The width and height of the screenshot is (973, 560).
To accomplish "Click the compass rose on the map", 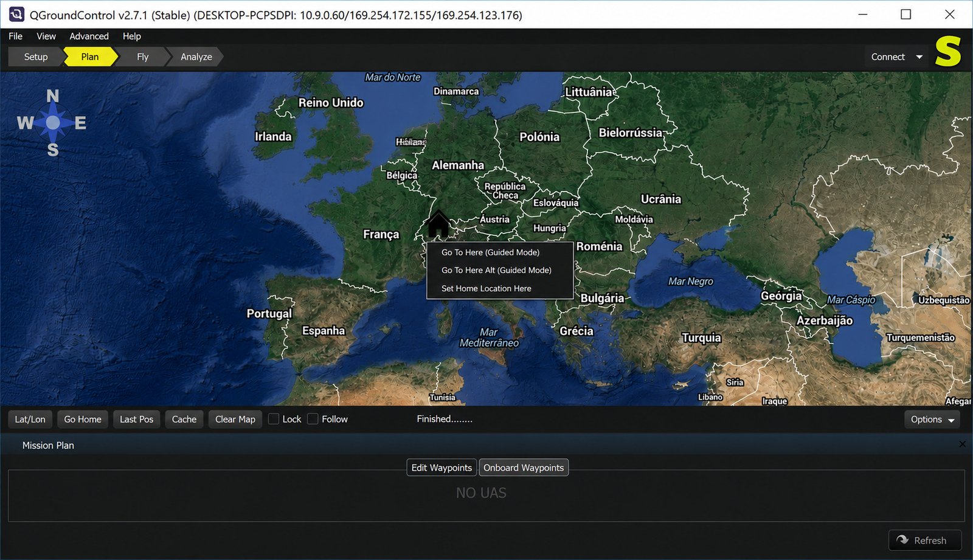I will point(52,123).
